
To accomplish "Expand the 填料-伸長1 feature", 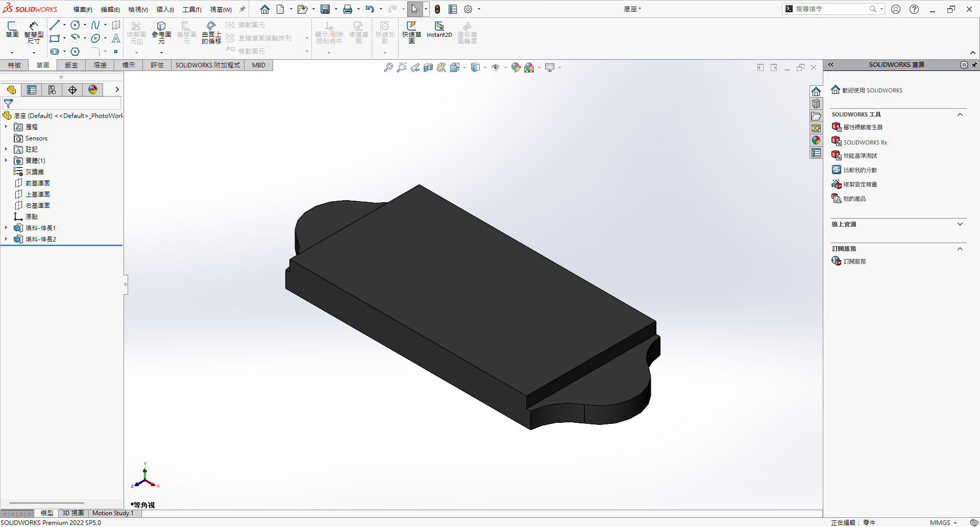I will 6,228.
